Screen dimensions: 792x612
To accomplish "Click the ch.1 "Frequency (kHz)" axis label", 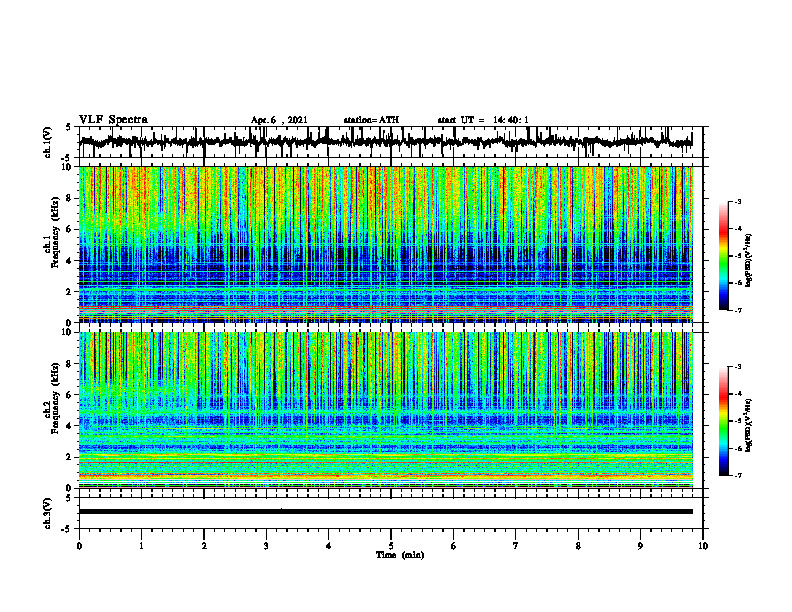I will coord(55,232).
